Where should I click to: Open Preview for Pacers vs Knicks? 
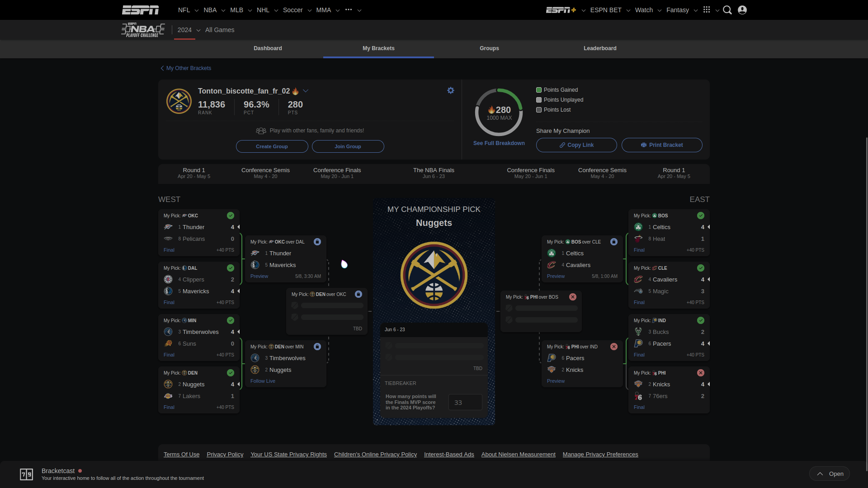(556, 381)
